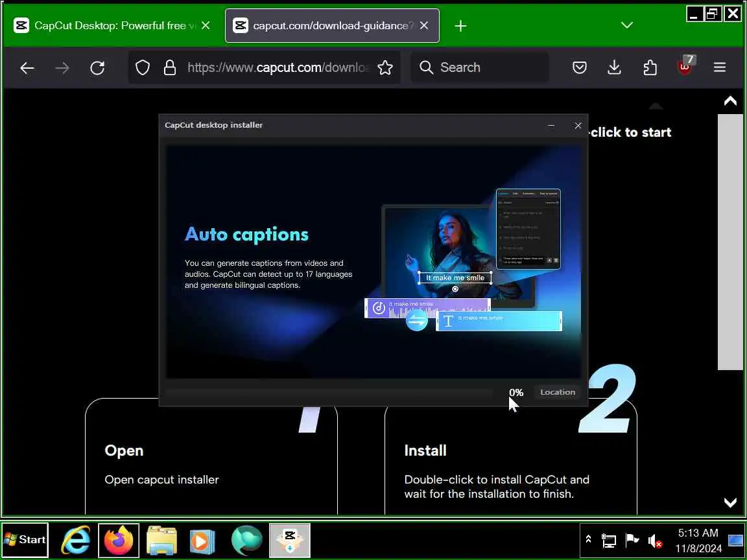747x560 pixels.
Task: Open the media player taskbar icon
Action: [x=202, y=541]
